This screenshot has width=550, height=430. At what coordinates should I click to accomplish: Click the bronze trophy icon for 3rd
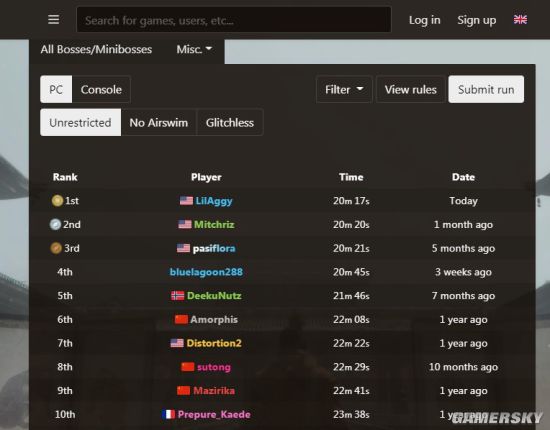(56, 248)
